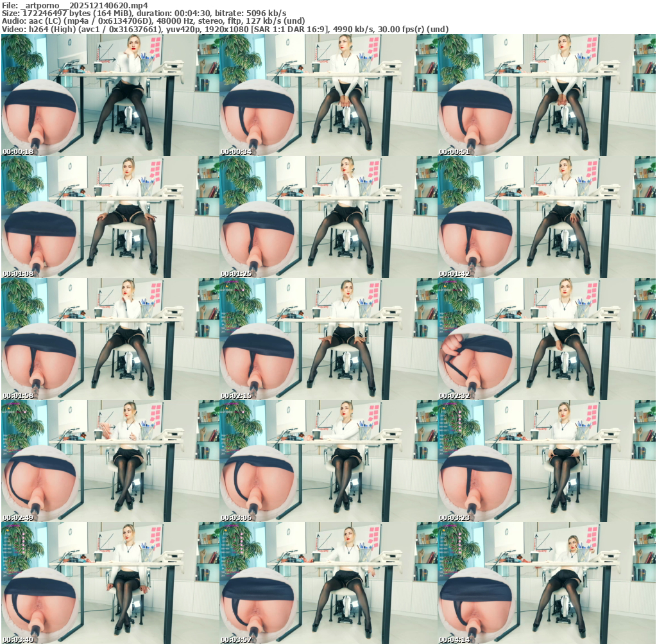Click the File name line in header
The width and height of the screenshot is (657, 644).
[x=75, y=5]
